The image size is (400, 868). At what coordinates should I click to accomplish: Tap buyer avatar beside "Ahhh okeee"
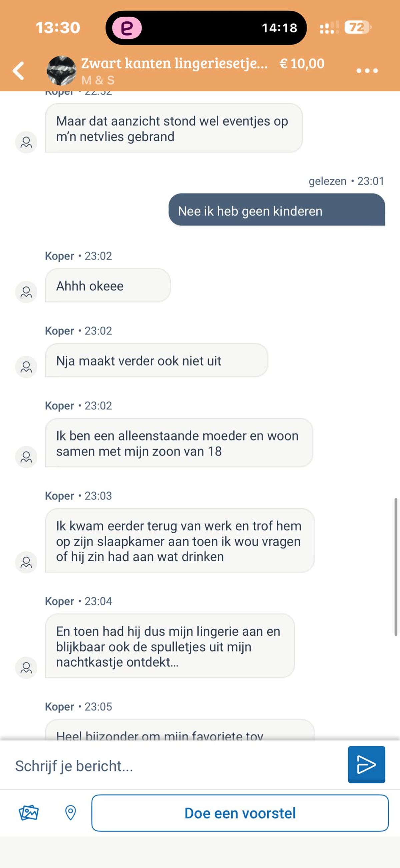click(26, 292)
